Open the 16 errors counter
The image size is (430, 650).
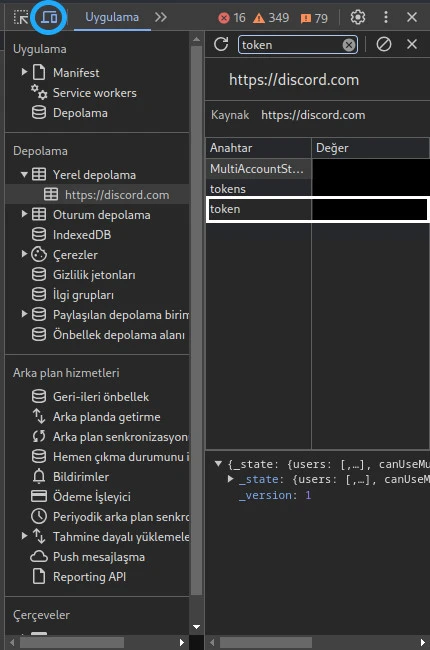click(x=231, y=18)
